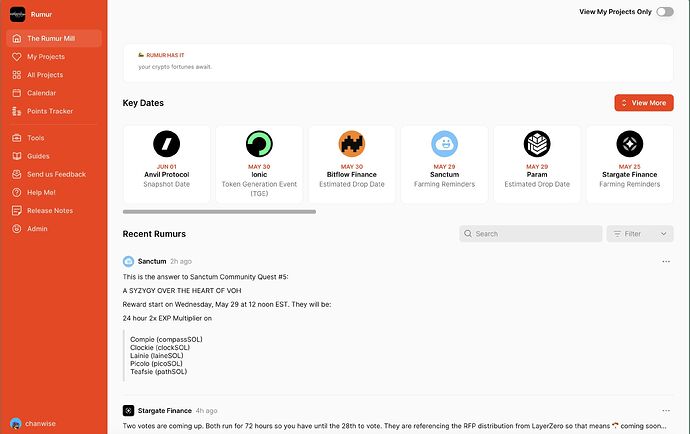Click the Bitflow Finance logo
The width and height of the screenshot is (690, 434).
pos(352,144)
